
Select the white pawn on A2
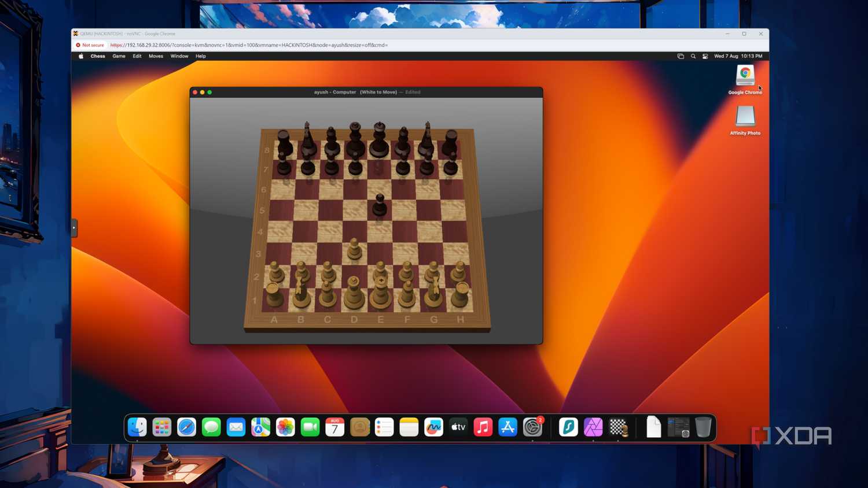pyautogui.click(x=277, y=271)
